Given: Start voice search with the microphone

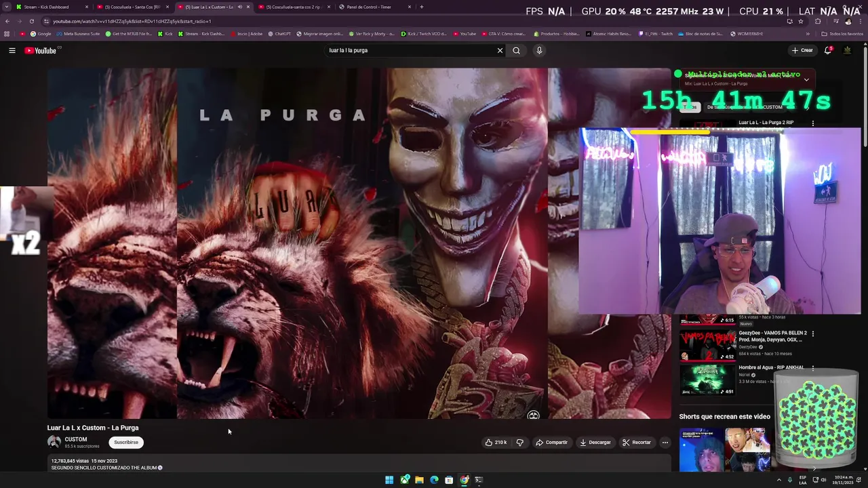Looking at the screenshot, I should point(539,50).
